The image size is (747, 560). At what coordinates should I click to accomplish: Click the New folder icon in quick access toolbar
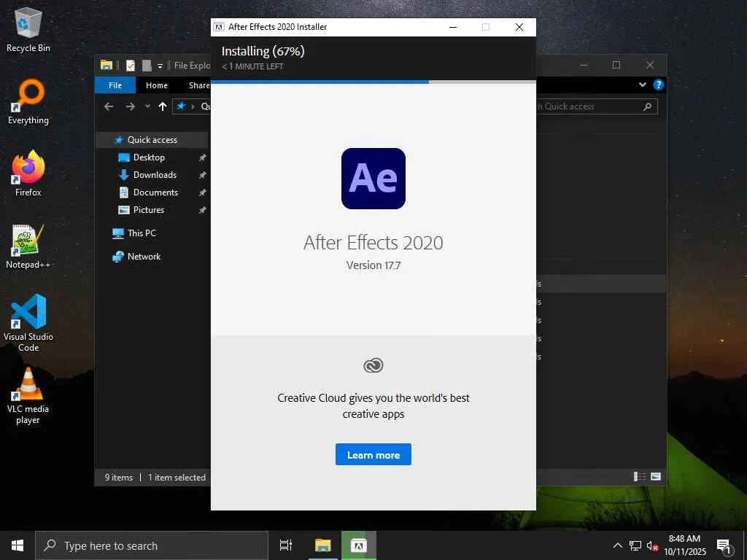pyautogui.click(x=147, y=65)
